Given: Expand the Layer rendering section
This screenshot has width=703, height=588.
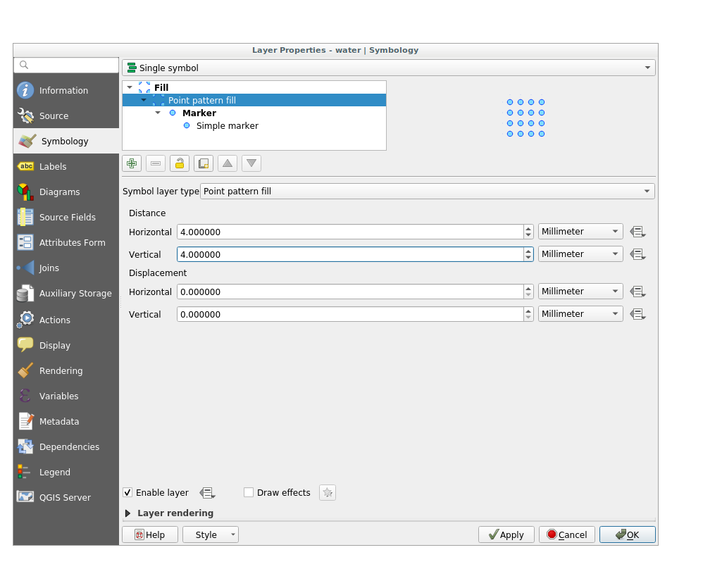Looking at the screenshot, I should click(x=128, y=513).
